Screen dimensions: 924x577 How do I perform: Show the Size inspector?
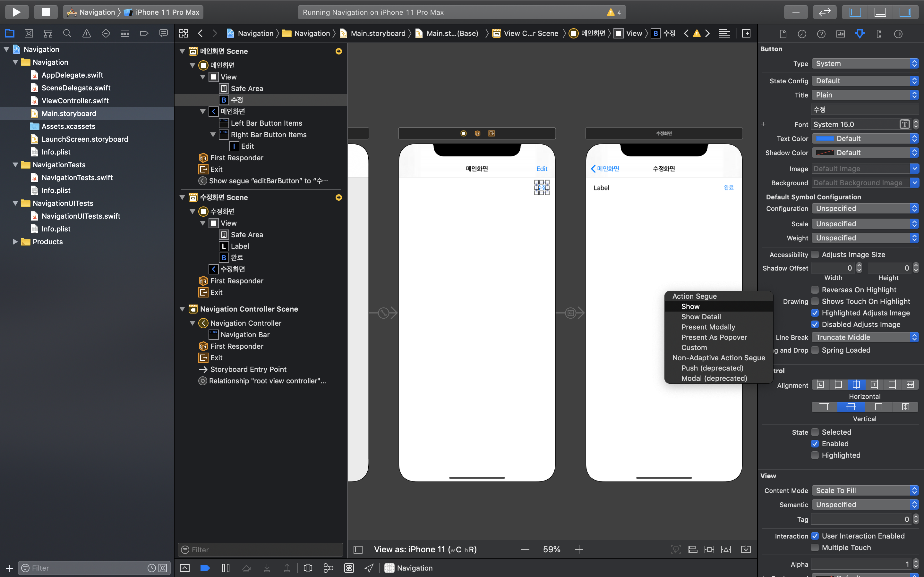879,34
